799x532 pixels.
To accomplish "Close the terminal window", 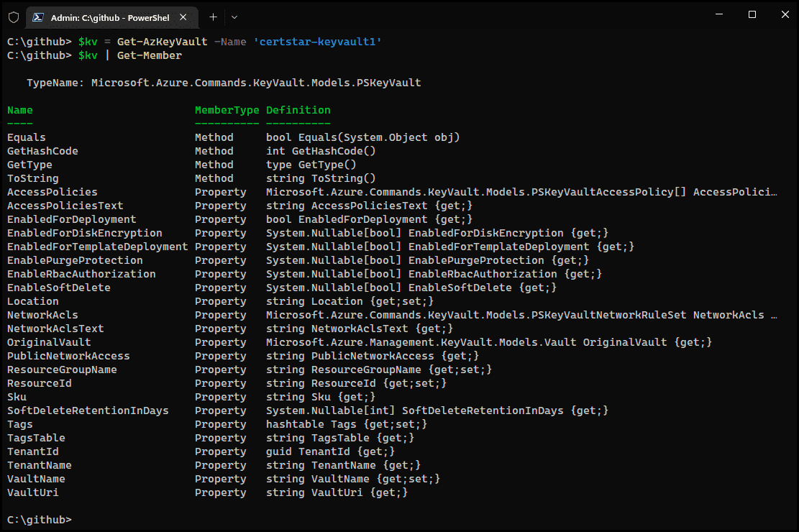I will click(x=785, y=14).
